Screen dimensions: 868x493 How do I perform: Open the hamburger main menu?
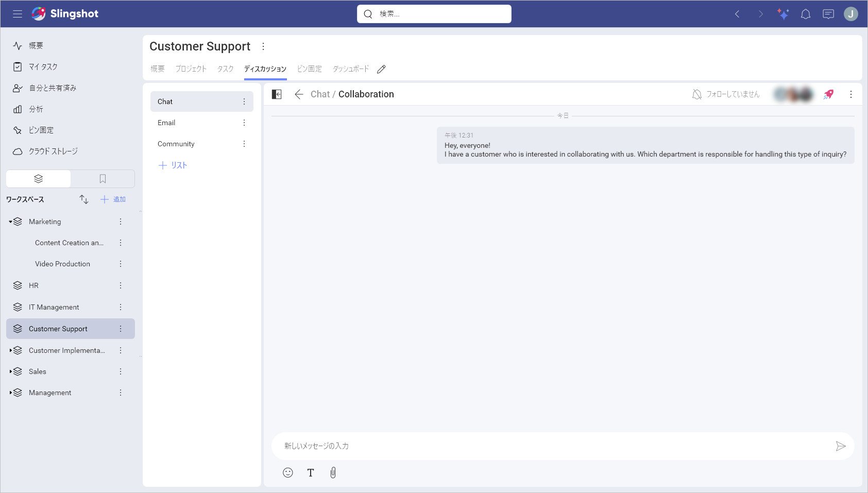[x=18, y=14]
